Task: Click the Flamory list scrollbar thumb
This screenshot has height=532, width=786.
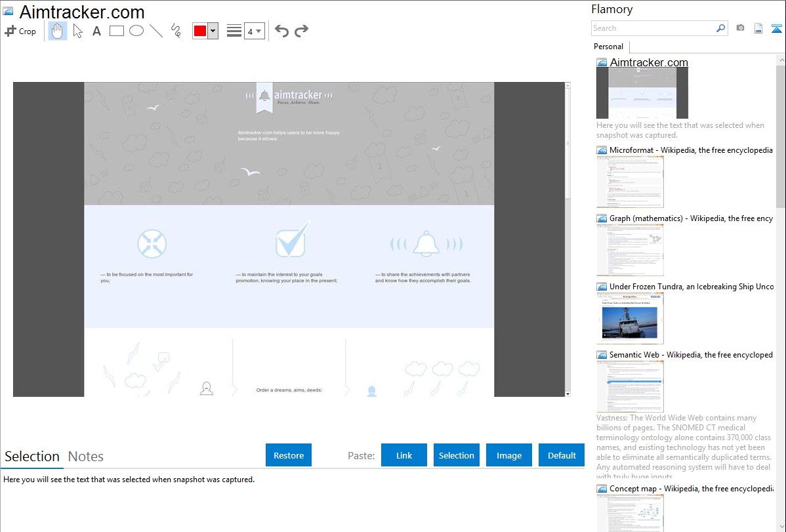Action: pos(781,136)
